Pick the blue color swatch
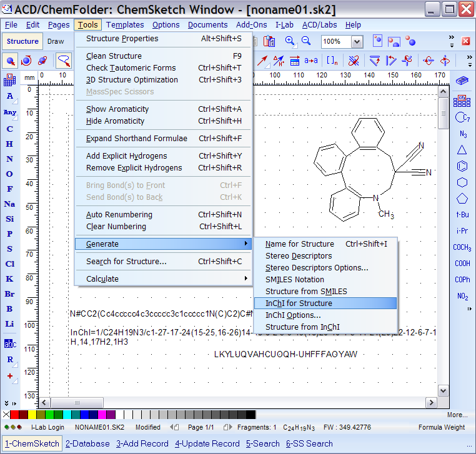The height and width of the screenshot is (454, 476). click(84, 415)
